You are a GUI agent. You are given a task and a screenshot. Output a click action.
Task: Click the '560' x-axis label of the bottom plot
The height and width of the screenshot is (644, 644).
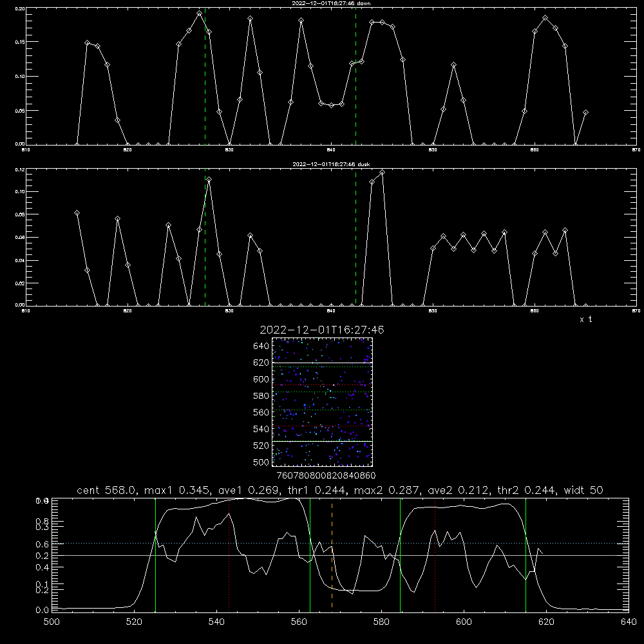point(299,622)
